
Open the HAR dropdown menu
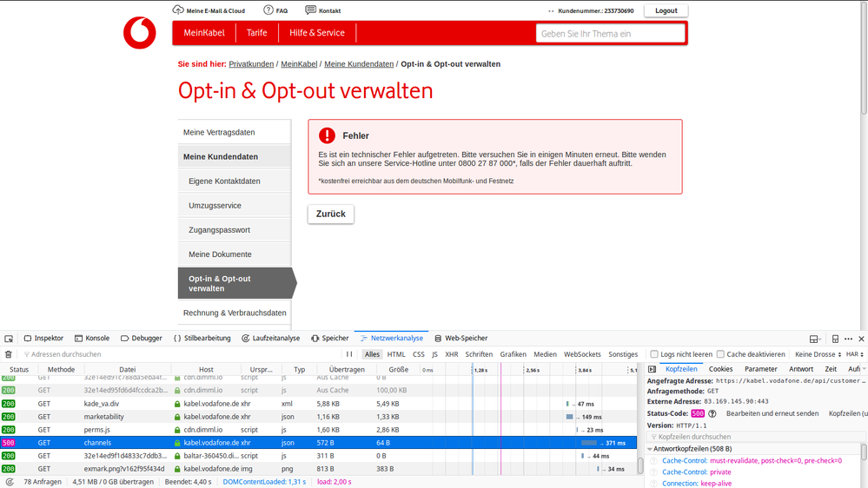(x=855, y=354)
